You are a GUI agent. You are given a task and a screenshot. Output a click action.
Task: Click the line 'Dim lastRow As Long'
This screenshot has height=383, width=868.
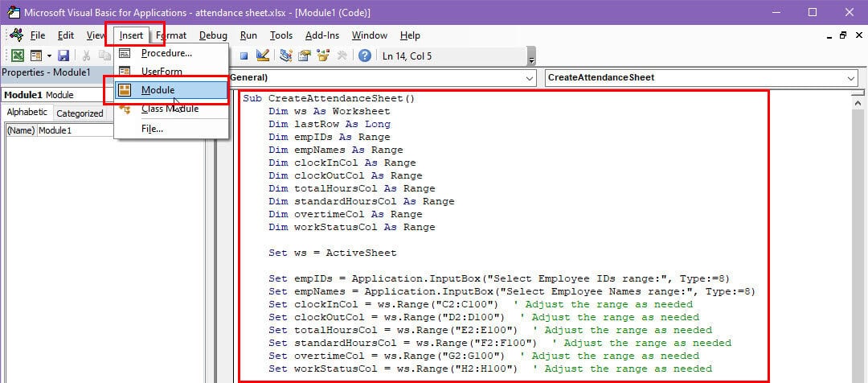tap(330, 124)
